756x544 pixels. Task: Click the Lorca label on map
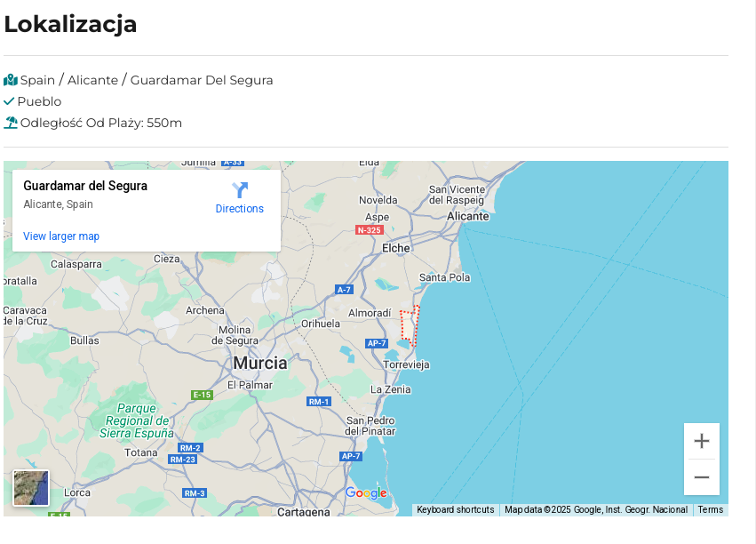(x=77, y=492)
